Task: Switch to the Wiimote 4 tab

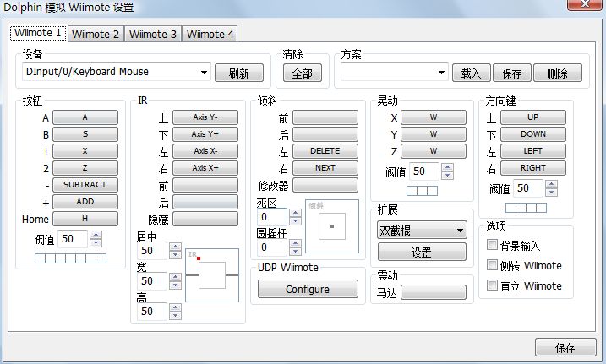Action: click(210, 34)
